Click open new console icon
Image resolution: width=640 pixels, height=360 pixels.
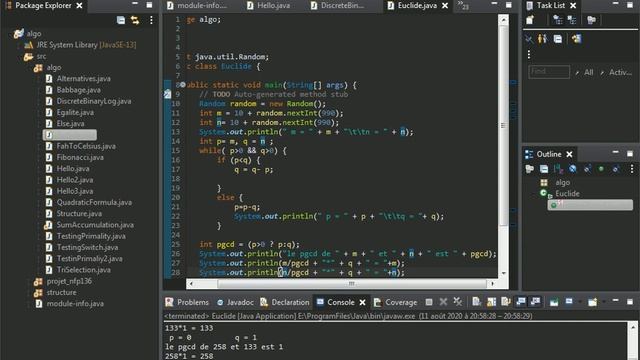(592, 302)
